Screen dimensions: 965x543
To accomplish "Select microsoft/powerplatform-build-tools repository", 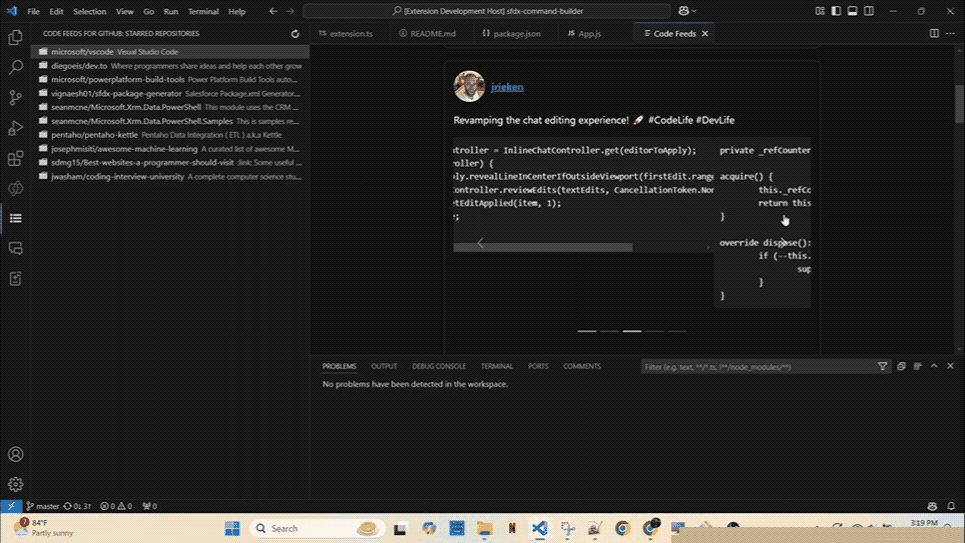I will (170, 79).
